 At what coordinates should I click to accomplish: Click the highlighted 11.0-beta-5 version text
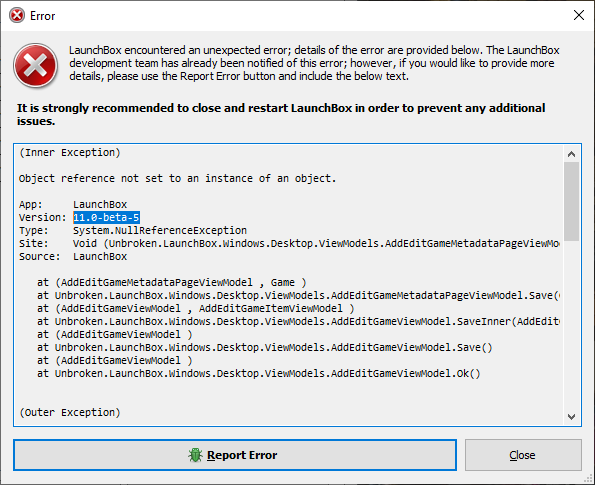click(106, 217)
